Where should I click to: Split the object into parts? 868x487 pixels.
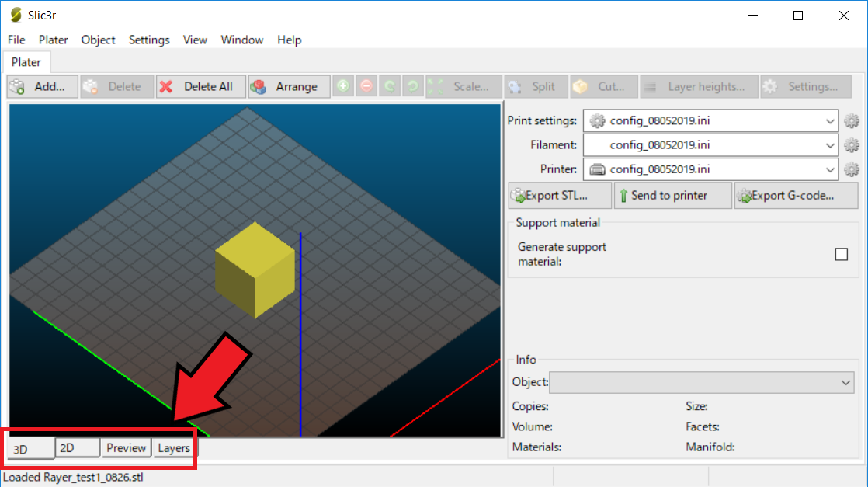click(x=536, y=86)
